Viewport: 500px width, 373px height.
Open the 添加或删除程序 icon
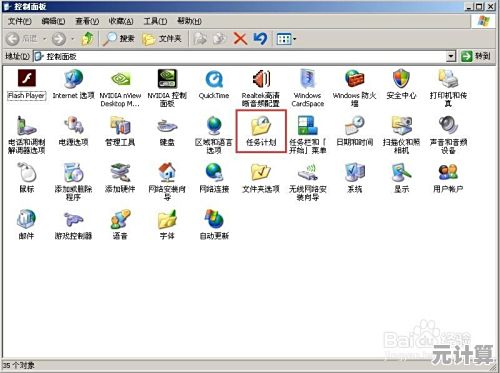73,182
